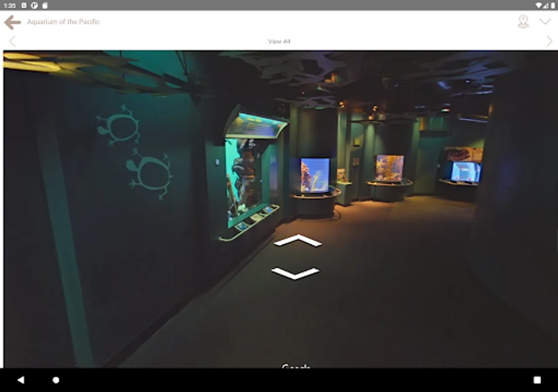Tap the Android back navigation button

[20, 380]
